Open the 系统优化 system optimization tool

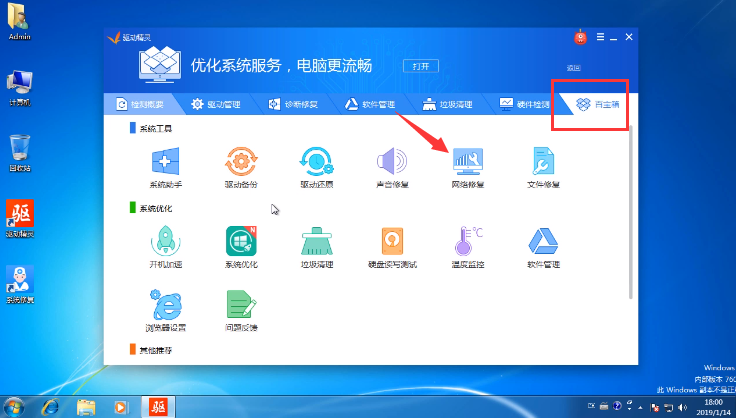coord(241,242)
